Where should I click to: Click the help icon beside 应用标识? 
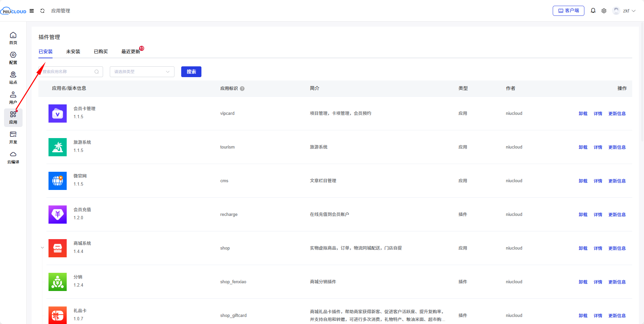pos(242,89)
